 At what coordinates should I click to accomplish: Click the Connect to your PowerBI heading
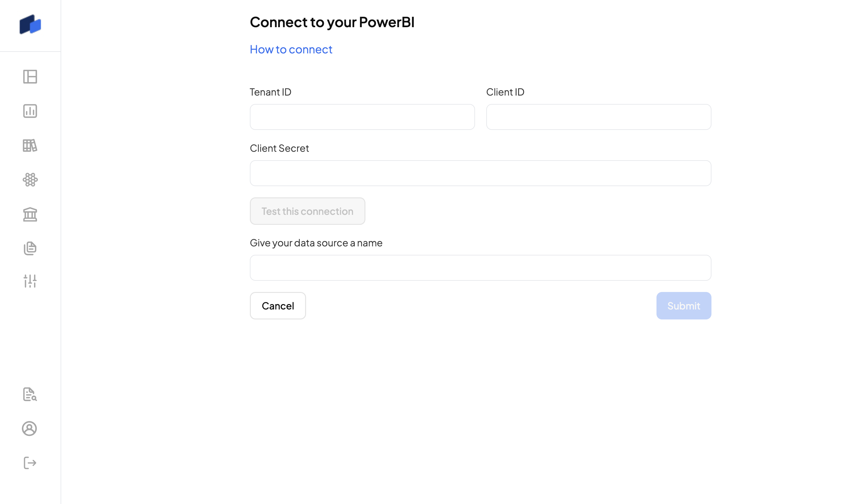coord(332,22)
